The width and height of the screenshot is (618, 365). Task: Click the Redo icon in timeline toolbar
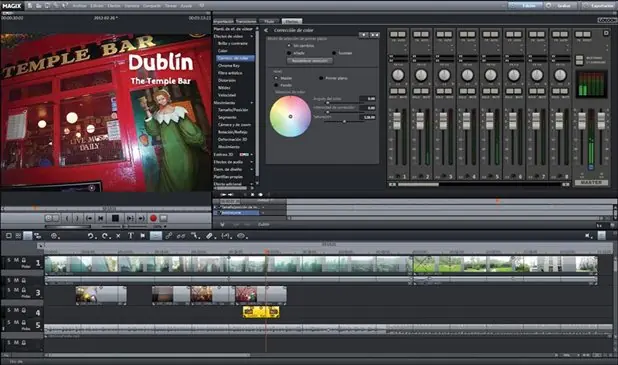[105, 236]
